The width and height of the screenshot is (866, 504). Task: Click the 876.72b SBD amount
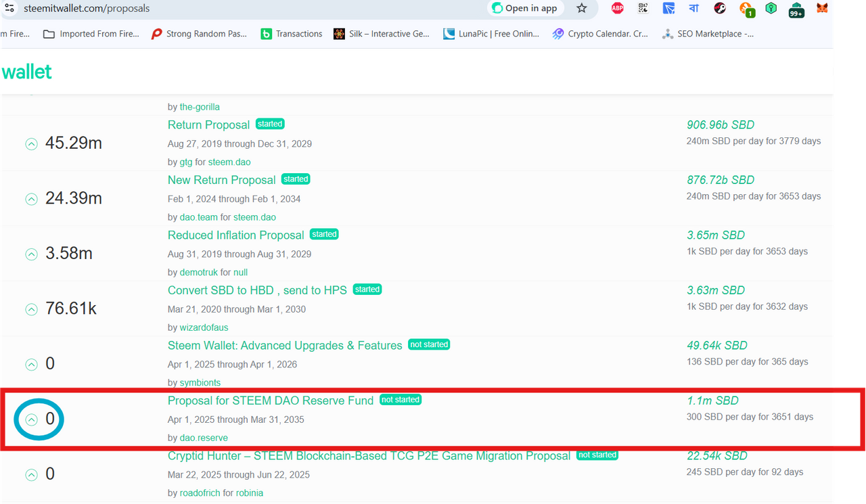tap(721, 180)
